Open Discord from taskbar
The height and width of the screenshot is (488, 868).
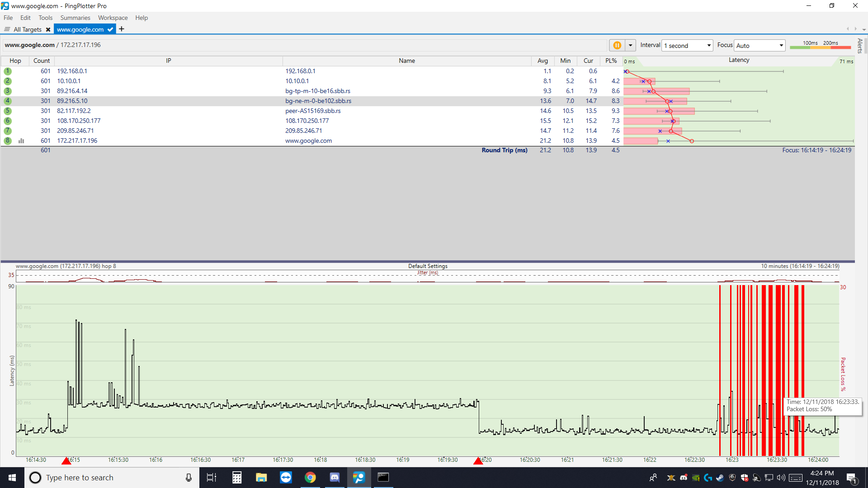click(x=335, y=478)
